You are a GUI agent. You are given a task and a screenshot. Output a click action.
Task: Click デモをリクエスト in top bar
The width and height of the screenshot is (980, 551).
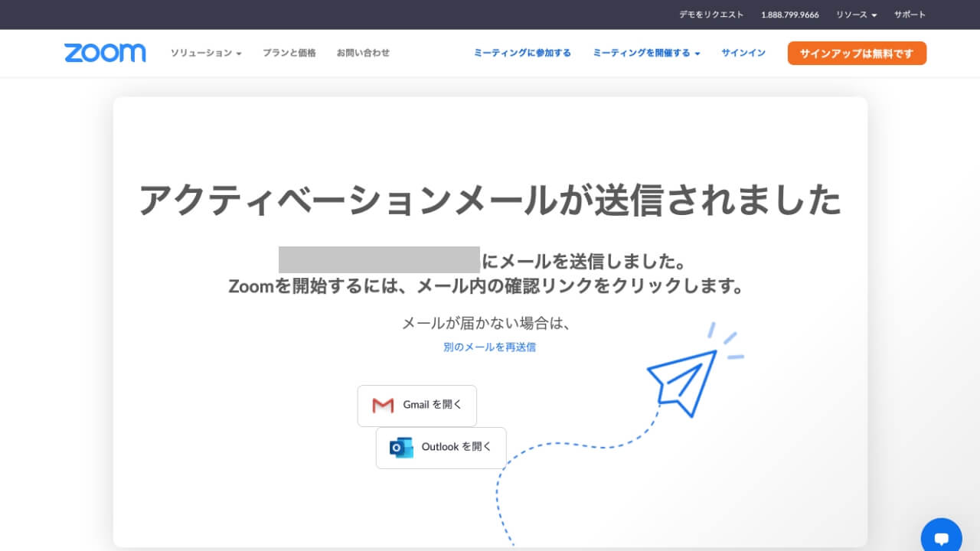coord(711,15)
